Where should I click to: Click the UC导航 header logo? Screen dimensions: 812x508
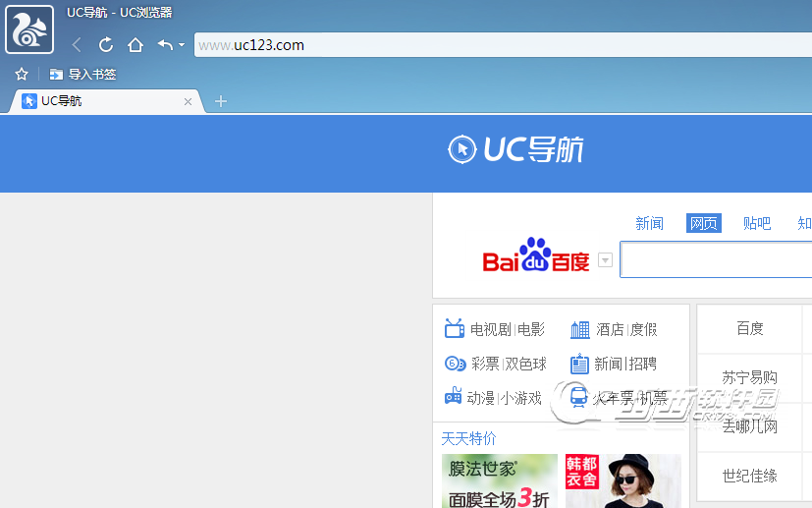click(515, 149)
